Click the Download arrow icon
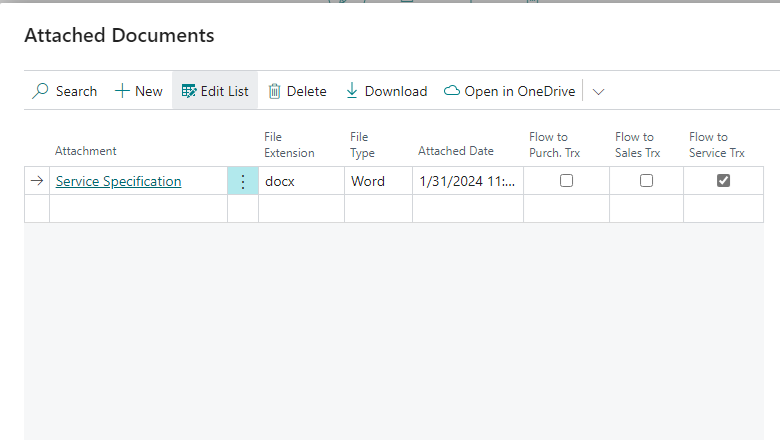Image resolution: width=780 pixels, height=440 pixels. coord(352,91)
